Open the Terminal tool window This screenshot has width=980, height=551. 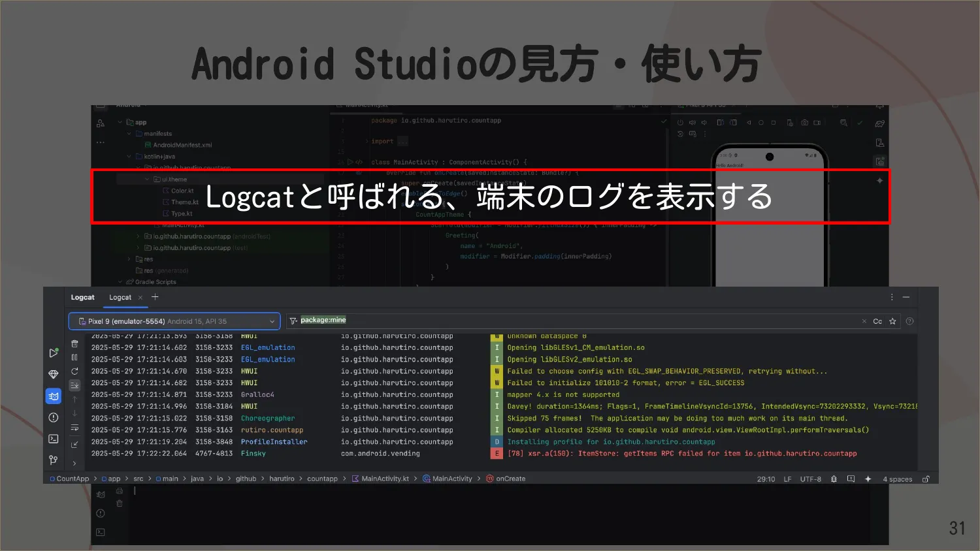54,439
